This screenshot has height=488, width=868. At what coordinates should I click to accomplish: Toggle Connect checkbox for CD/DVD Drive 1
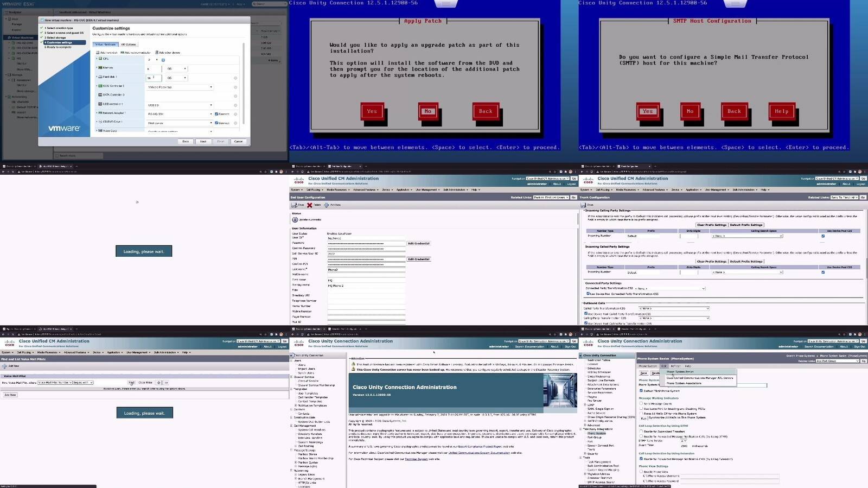point(216,123)
